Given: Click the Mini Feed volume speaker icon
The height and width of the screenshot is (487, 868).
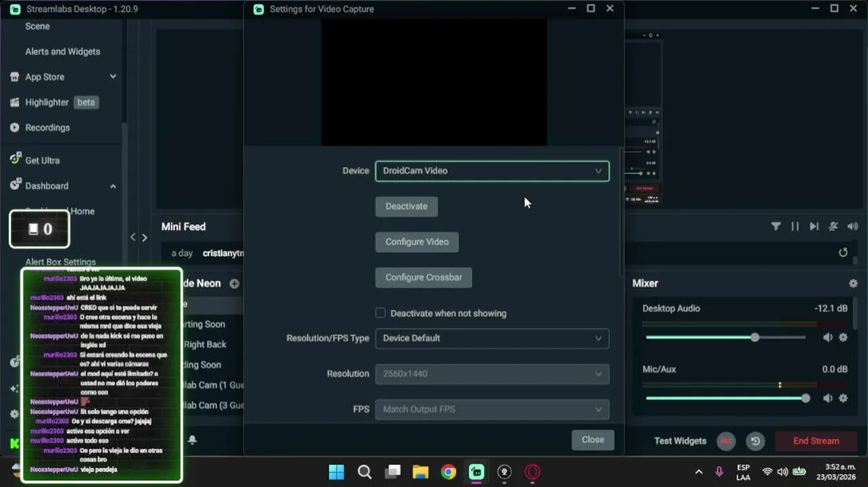Looking at the screenshot, I should (x=853, y=227).
